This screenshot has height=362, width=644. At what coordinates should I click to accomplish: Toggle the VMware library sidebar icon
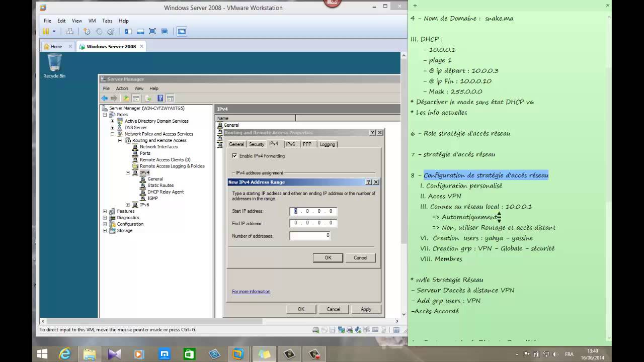coord(128,31)
